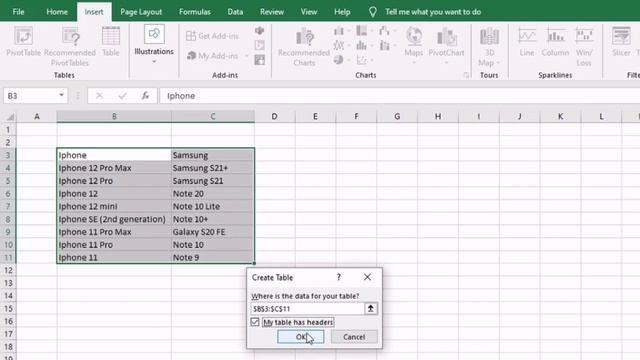Open help for Create Table dialog
This screenshot has height=360, width=640.
pos(338,277)
